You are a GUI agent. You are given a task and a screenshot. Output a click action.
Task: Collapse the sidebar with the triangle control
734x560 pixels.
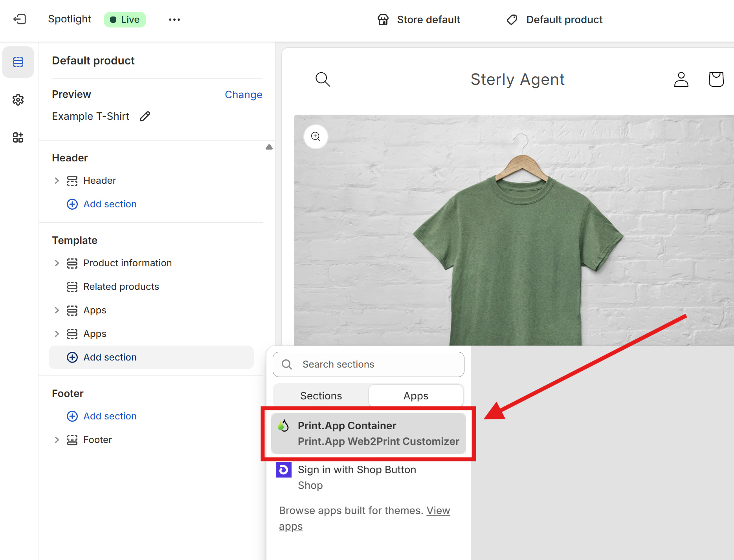coord(269,147)
